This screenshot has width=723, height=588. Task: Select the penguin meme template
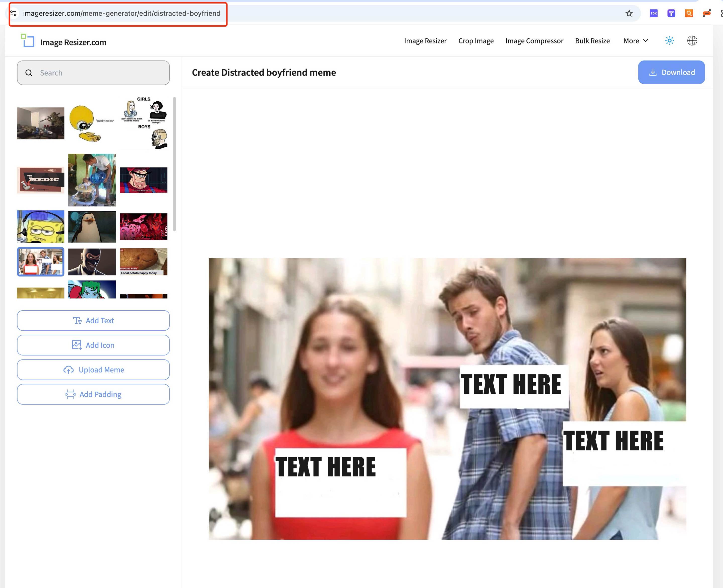coord(92,227)
